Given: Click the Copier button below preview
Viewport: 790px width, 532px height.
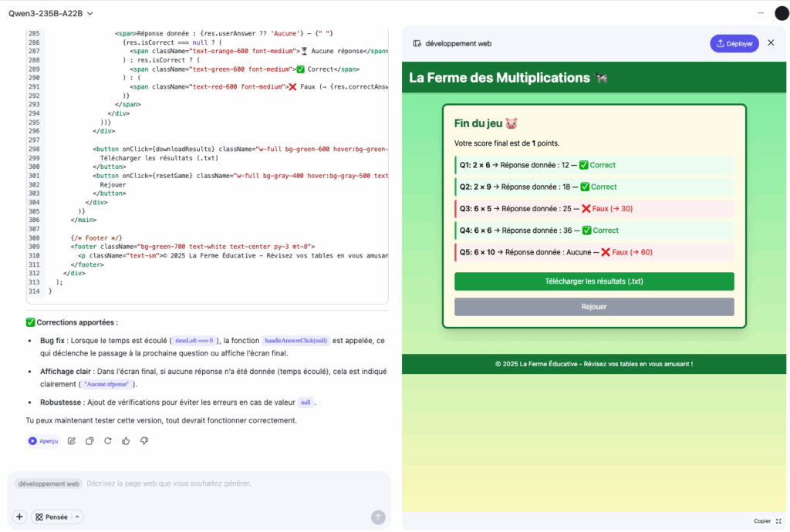Looking at the screenshot, I should 761,521.
